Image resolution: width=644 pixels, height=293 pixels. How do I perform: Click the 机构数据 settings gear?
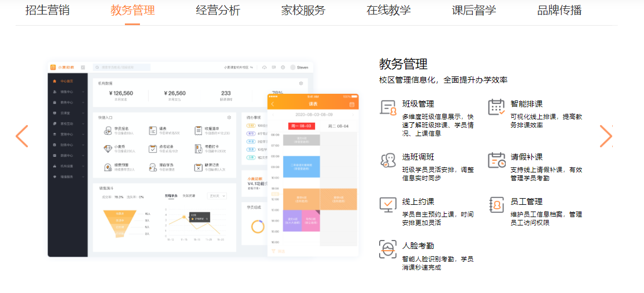[x=301, y=83]
